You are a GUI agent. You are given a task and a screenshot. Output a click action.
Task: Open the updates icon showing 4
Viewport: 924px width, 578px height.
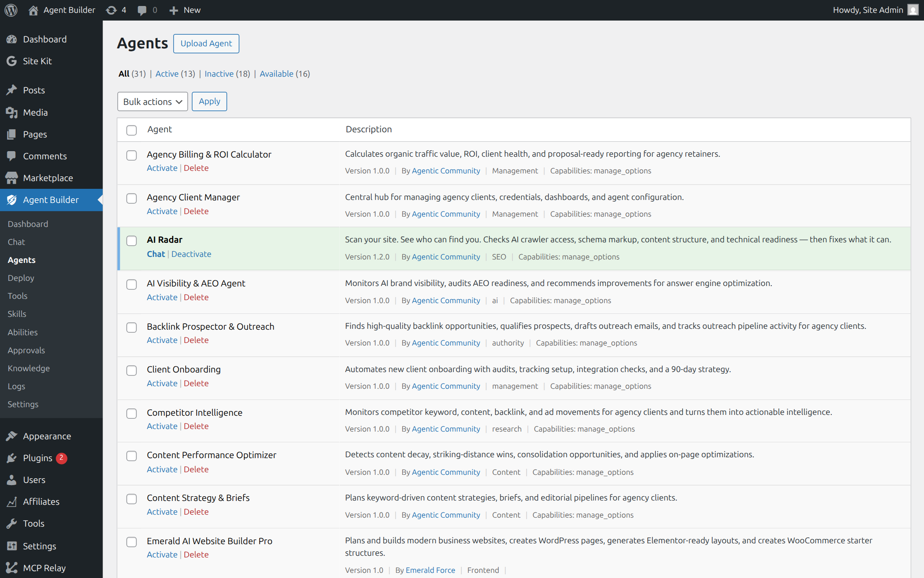click(x=111, y=10)
